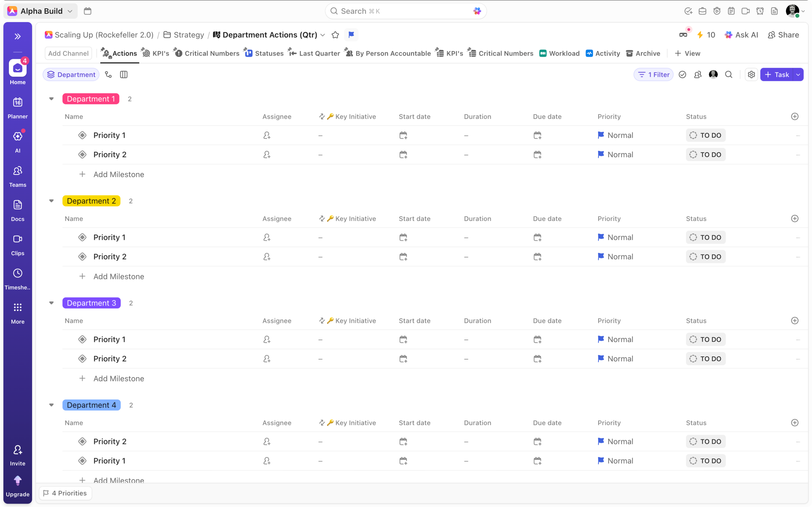Screen dimensions: 812x507
Task: Switch to the Workload view tab
Action: tap(559, 53)
